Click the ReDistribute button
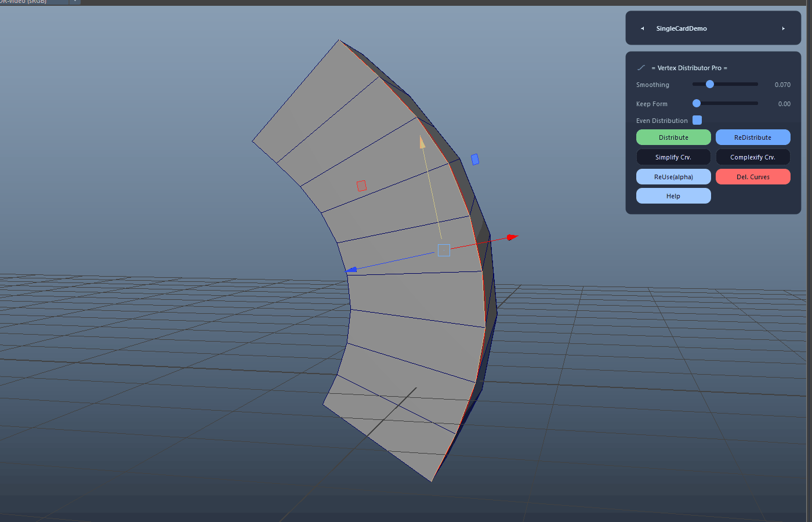Viewport: 812px width, 522px height. (753, 137)
